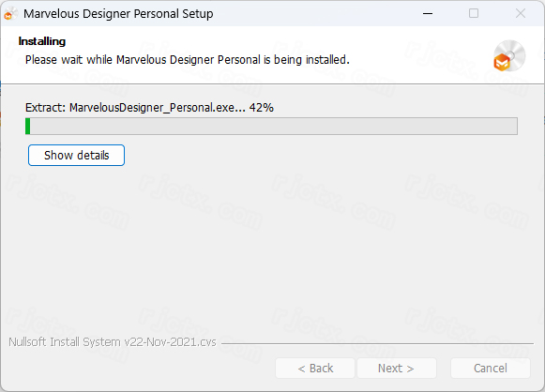Click the 'Marvelous Designer Personal Setup' window title
545x392 pixels.
click(118, 14)
